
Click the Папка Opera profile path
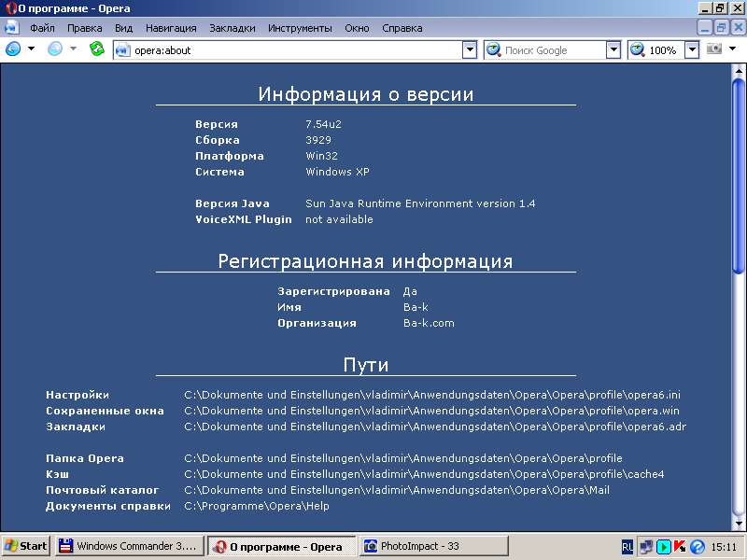(403, 458)
